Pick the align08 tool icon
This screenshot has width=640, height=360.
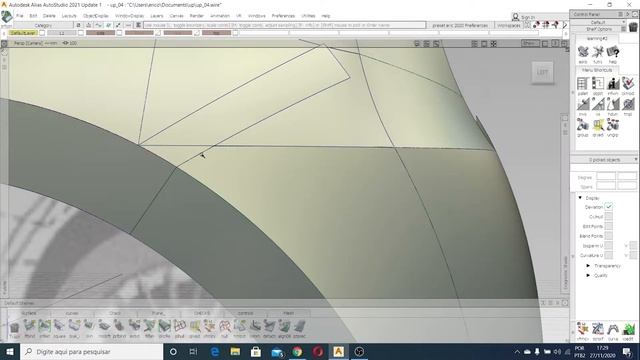(284, 328)
